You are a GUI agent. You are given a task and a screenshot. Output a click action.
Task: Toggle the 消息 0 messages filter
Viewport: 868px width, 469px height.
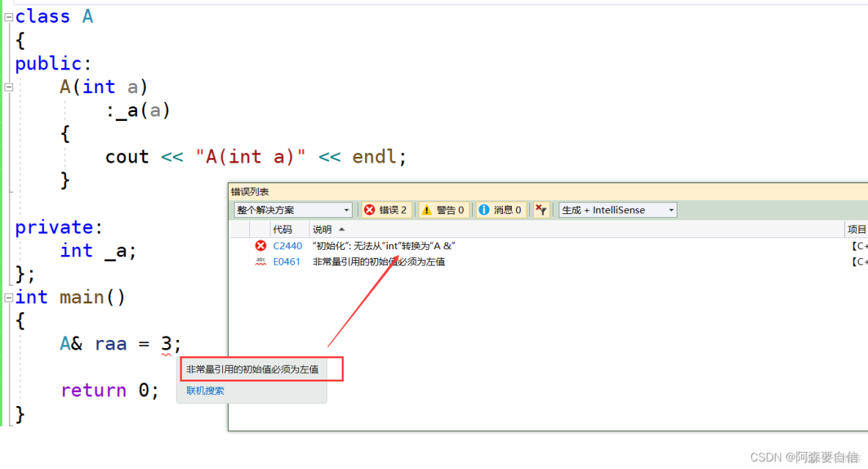point(501,210)
